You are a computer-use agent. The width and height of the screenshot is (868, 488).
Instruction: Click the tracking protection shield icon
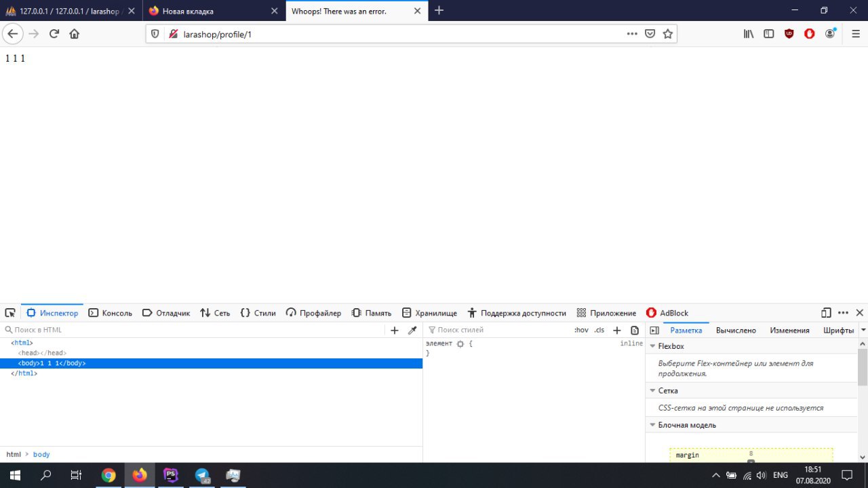tap(155, 34)
